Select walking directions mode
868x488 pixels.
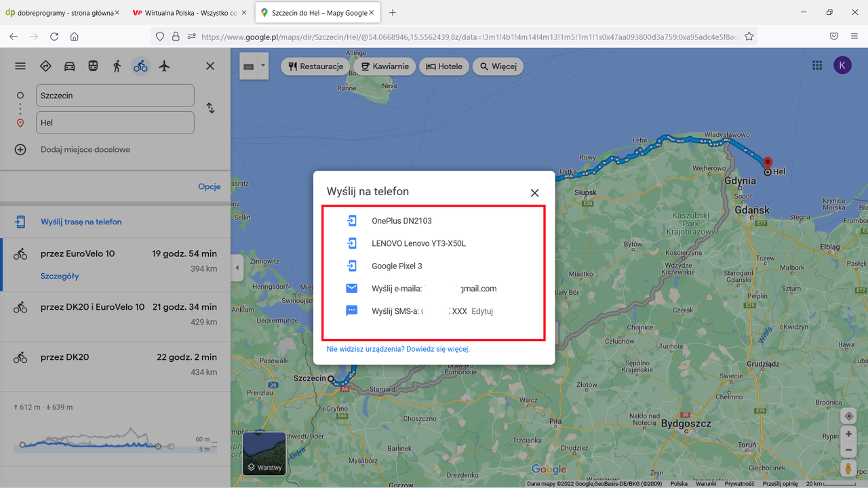pyautogui.click(x=117, y=66)
